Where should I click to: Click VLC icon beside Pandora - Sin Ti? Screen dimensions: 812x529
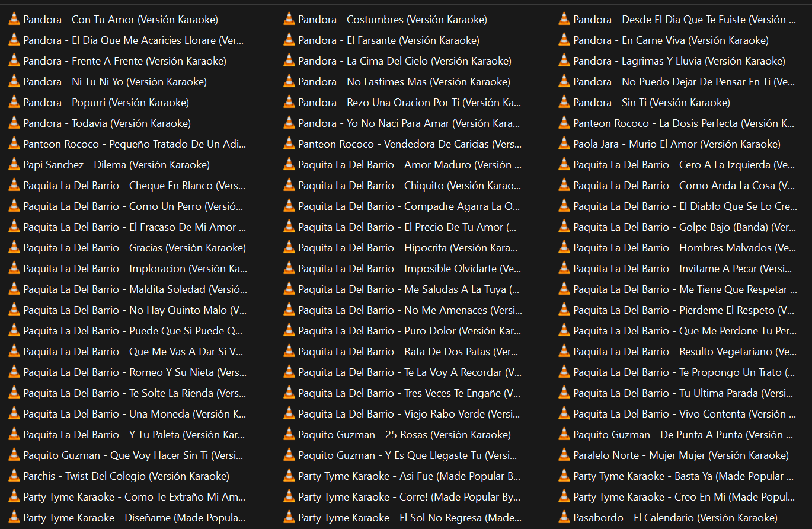click(564, 103)
